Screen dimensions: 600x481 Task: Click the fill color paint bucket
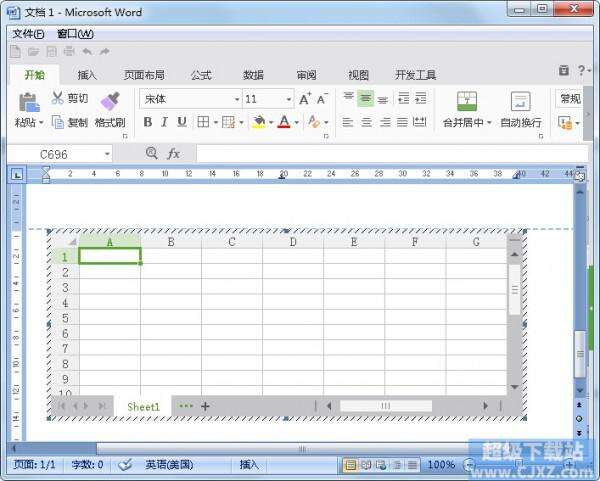point(259,122)
